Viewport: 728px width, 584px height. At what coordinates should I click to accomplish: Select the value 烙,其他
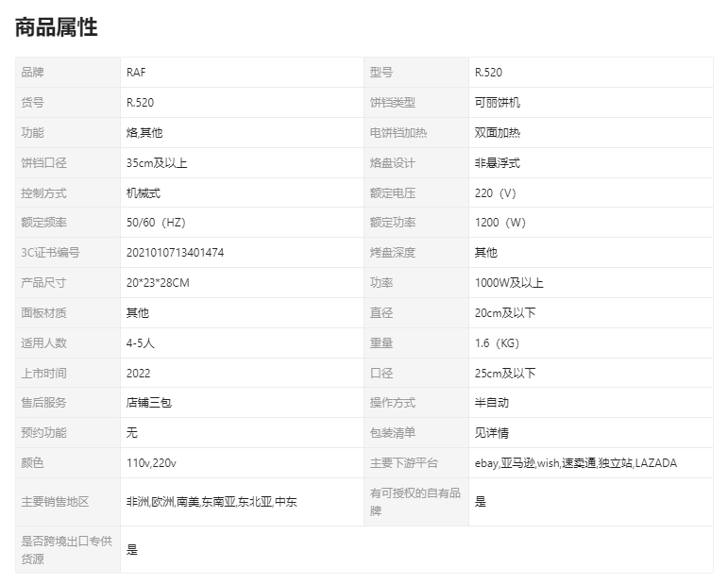144,133
